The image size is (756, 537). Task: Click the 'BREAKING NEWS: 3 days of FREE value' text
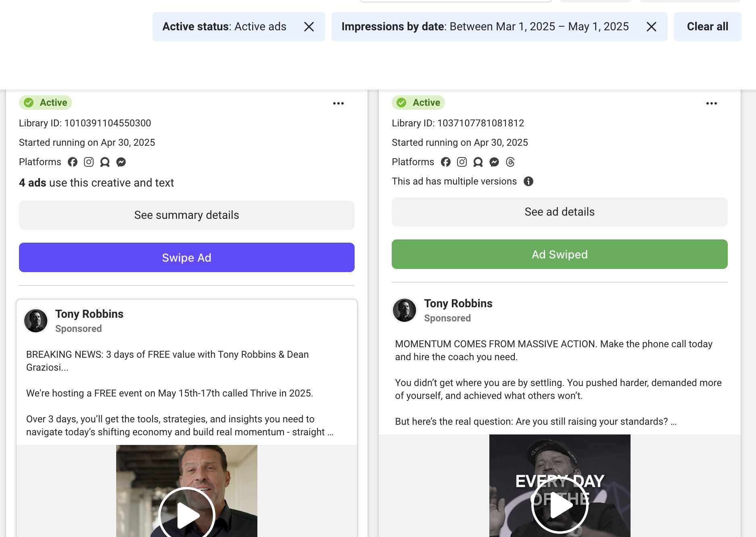coord(167,361)
